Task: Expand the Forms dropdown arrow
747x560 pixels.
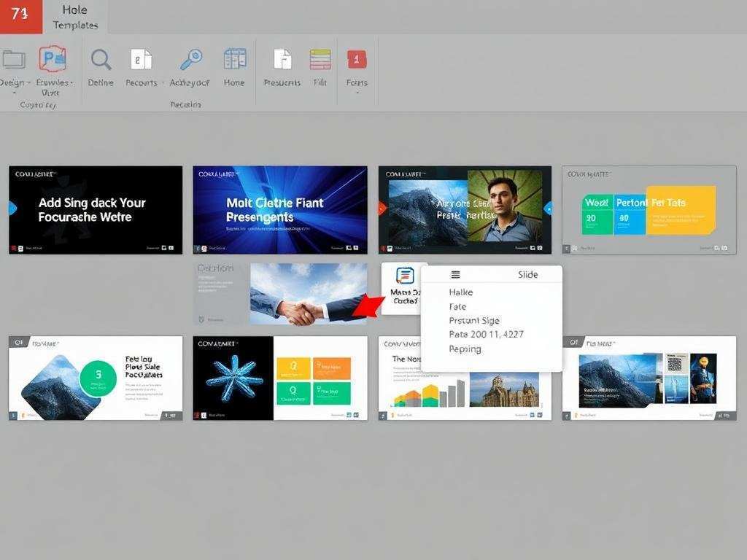Action: [x=357, y=93]
